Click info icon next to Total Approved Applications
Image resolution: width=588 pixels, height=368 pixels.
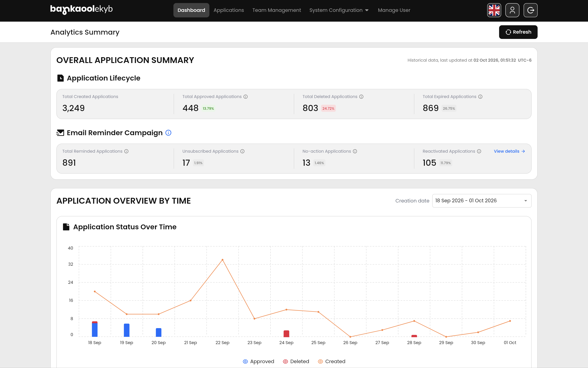click(x=246, y=97)
